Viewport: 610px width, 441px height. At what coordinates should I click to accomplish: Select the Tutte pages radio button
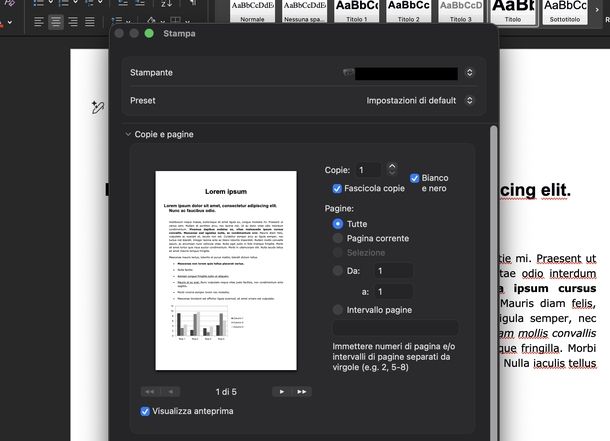click(x=338, y=224)
